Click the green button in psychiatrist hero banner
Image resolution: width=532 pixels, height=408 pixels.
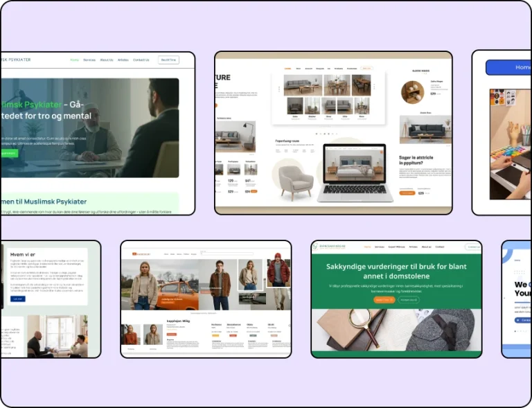pos(8,152)
